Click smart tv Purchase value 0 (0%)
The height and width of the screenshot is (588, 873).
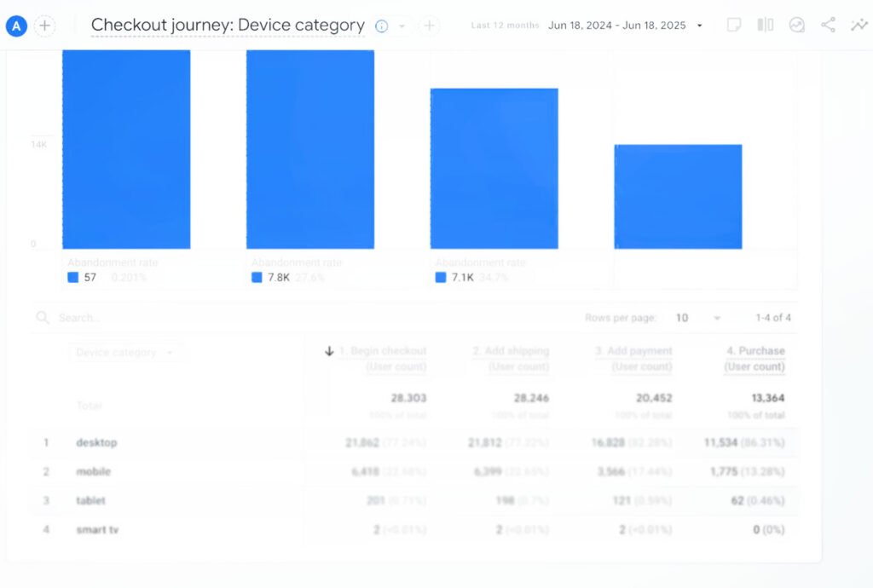coord(768,529)
